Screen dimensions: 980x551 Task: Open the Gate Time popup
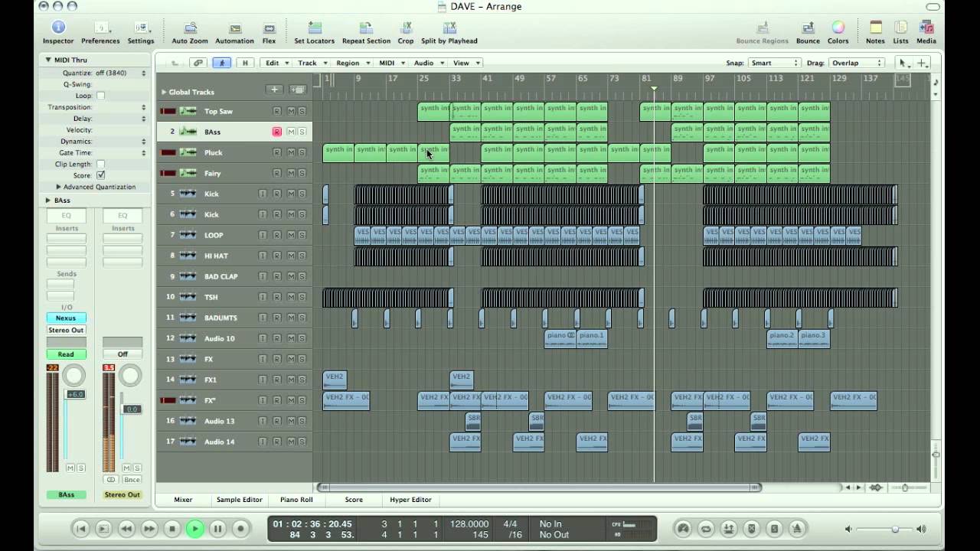(143, 153)
